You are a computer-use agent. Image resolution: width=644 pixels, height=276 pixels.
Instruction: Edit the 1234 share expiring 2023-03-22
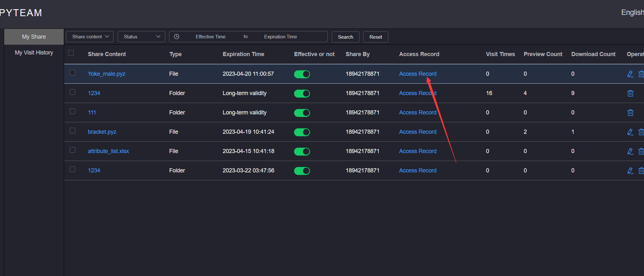tap(630, 170)
